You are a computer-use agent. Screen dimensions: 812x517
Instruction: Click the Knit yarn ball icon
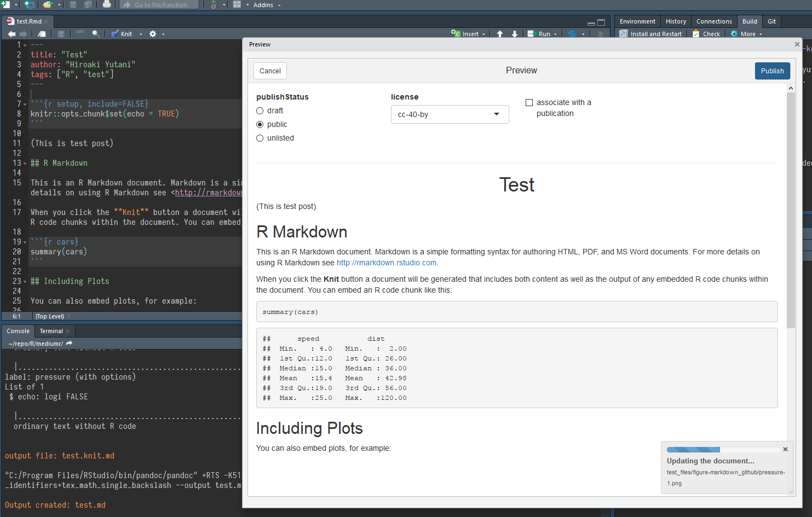click(x=114, y=34)
